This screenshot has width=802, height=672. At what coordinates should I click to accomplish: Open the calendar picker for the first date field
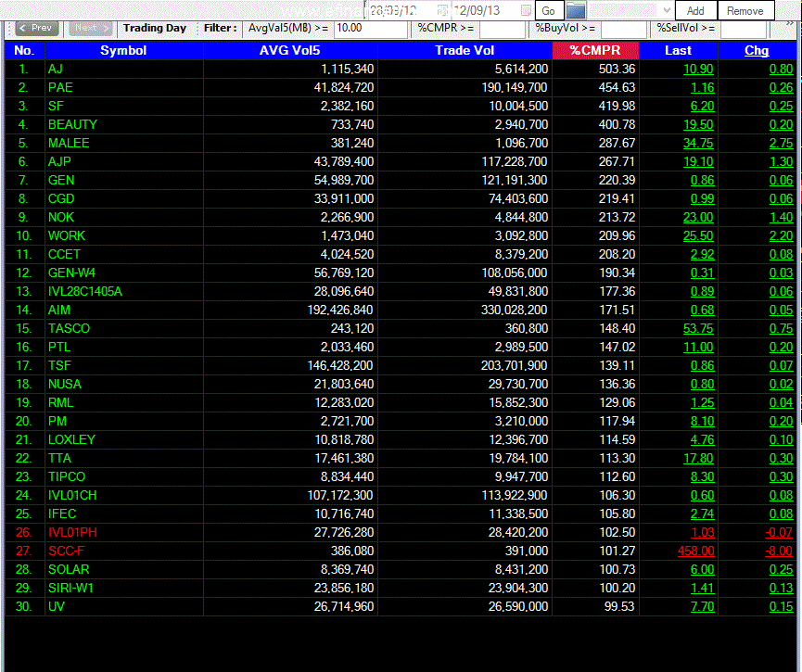tap(442, 11)
